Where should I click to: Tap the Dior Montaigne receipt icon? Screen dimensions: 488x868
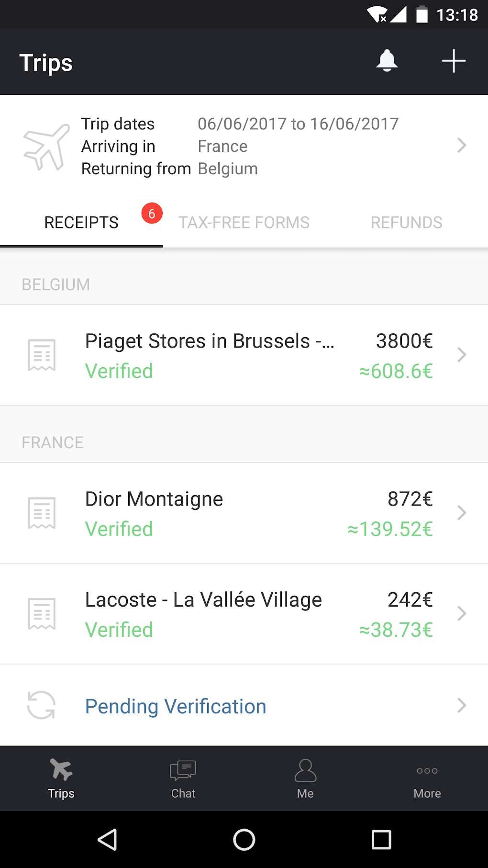pos(42,513)
